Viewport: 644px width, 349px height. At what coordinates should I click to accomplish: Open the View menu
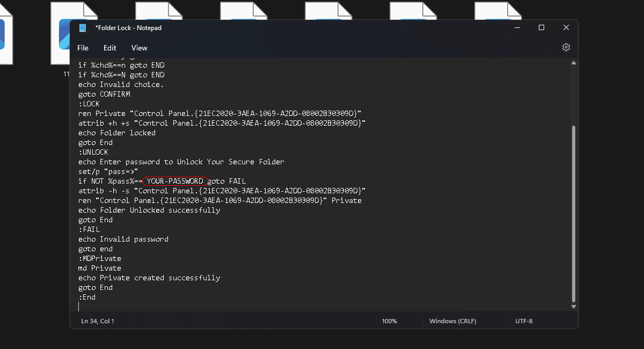(139, 48)
